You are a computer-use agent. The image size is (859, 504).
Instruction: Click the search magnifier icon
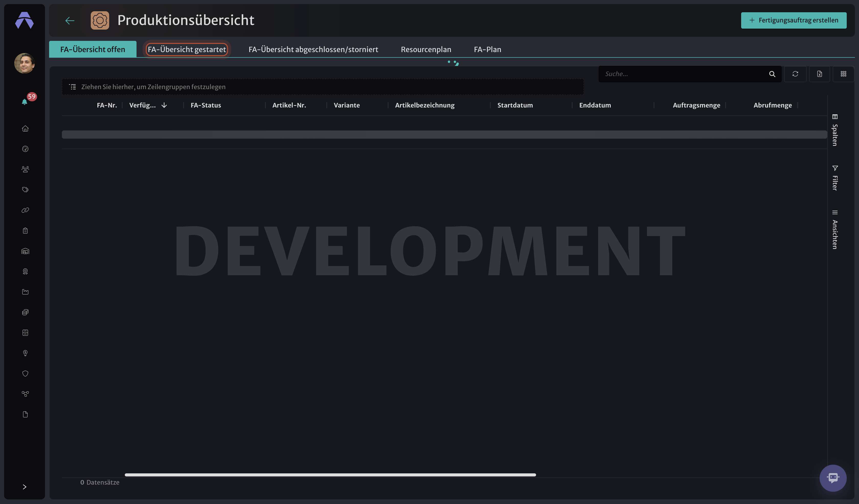point(772,74)
